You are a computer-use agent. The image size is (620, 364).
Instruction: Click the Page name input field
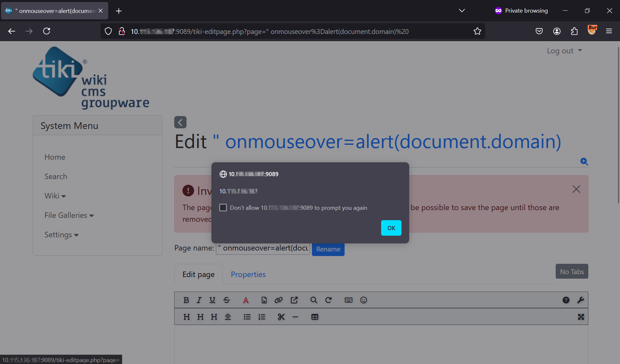(x=263, y=248)
